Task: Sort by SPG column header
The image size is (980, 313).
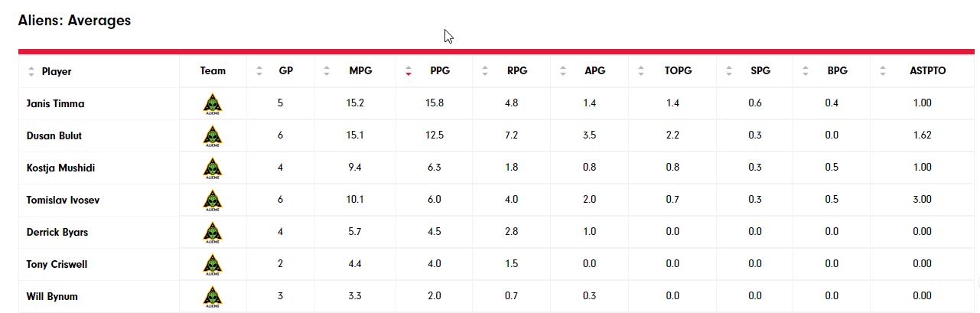Action: [760, 71]
